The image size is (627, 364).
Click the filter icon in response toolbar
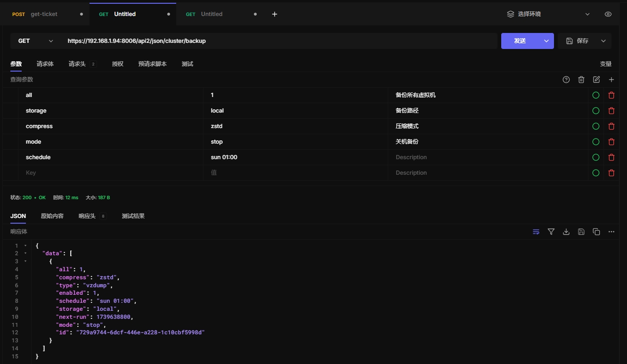pos(551,232)
